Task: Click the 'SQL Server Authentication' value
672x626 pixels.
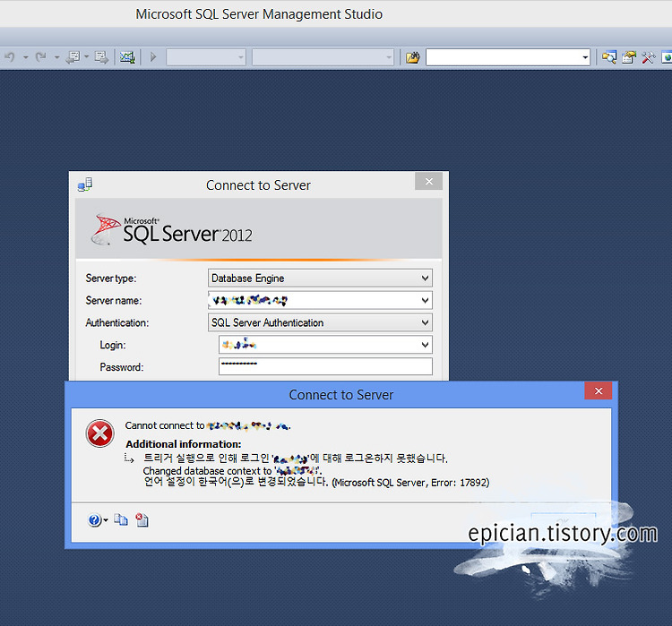Action: (267, 322)
